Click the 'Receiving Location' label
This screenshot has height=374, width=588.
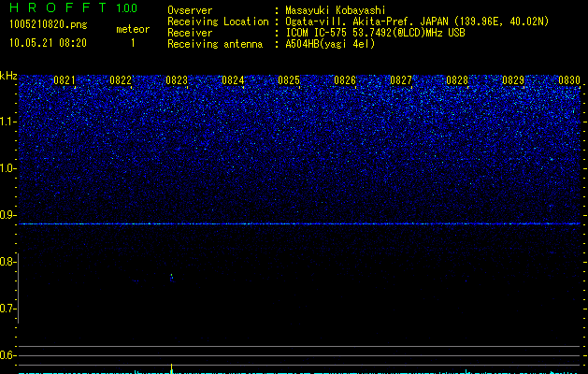[218, 22]
